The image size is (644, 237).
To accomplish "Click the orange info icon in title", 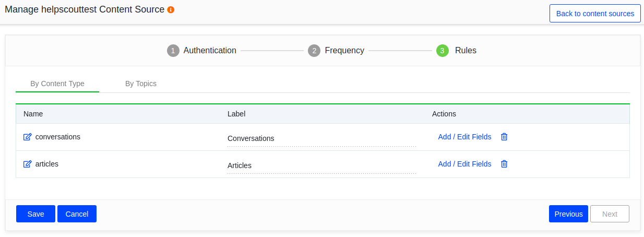I will [x=171, y=10].
